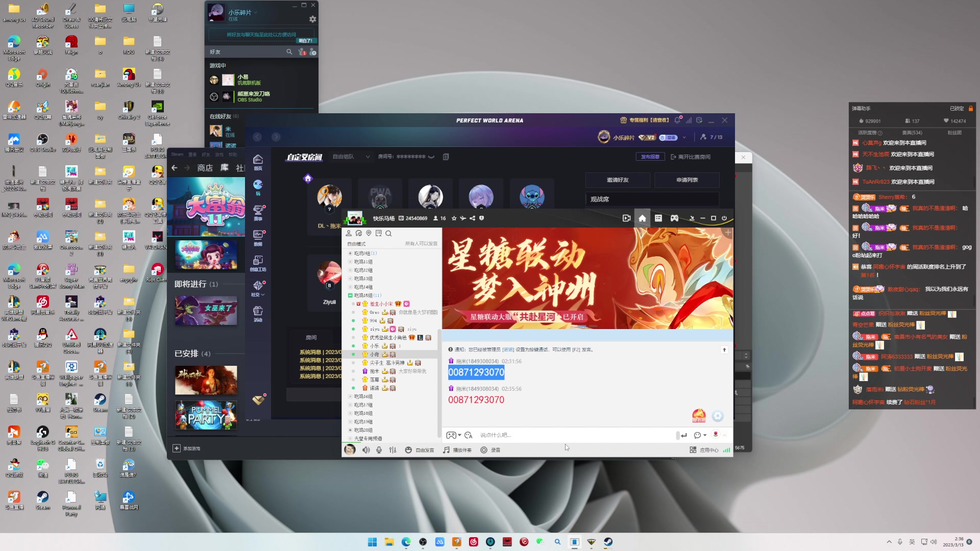Toggle room number visibility eye icon
This screenshot has width=980, height=551.
(x=431, y=157)
